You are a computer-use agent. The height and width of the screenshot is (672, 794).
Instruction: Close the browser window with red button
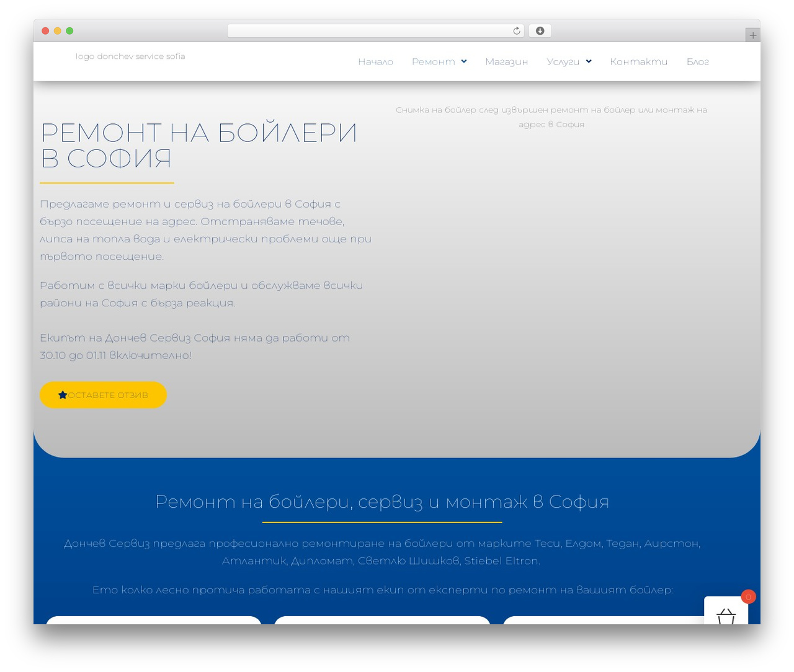pos(45,31)
